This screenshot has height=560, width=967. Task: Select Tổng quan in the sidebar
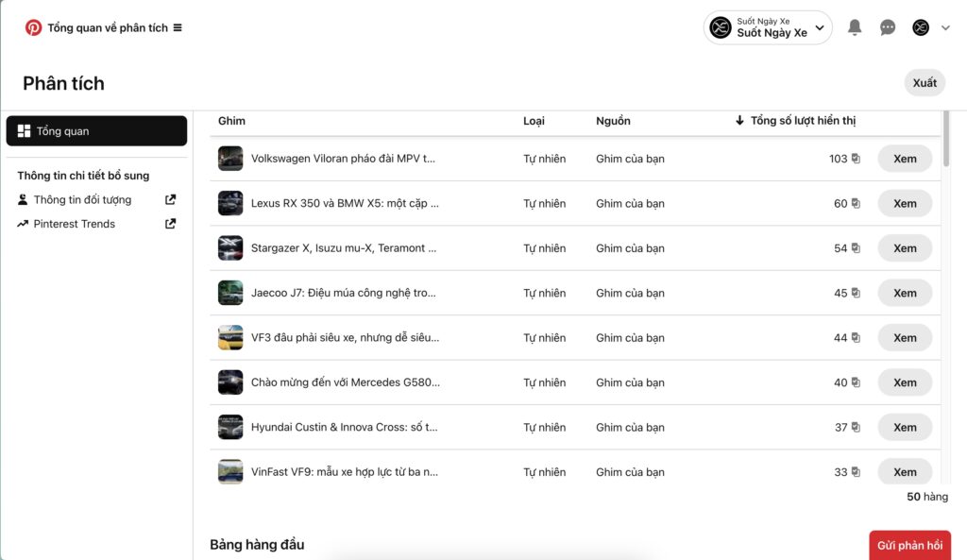click(x=97, y=130)
